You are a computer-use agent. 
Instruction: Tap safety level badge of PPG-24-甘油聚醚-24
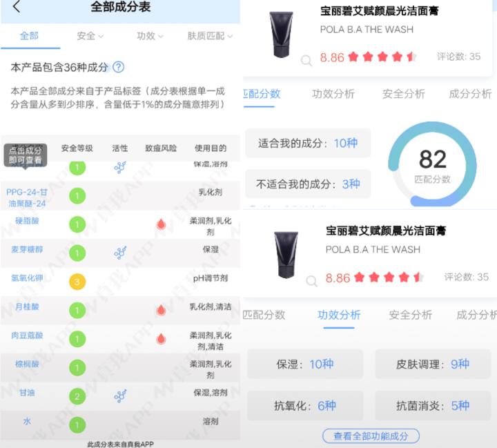tap(77, 195)
